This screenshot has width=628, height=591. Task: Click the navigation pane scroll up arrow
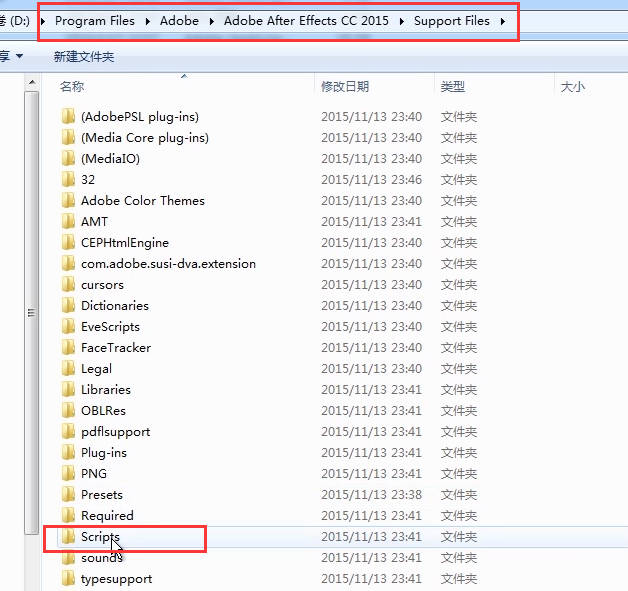(x=32, y=83)
